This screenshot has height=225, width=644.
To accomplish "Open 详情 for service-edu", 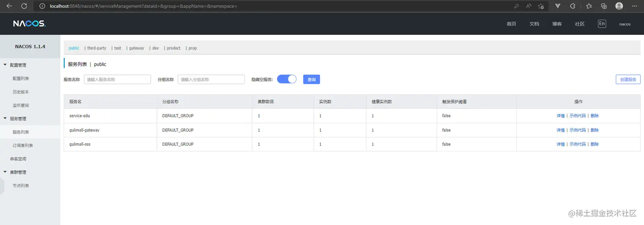I will pos(561,116).
